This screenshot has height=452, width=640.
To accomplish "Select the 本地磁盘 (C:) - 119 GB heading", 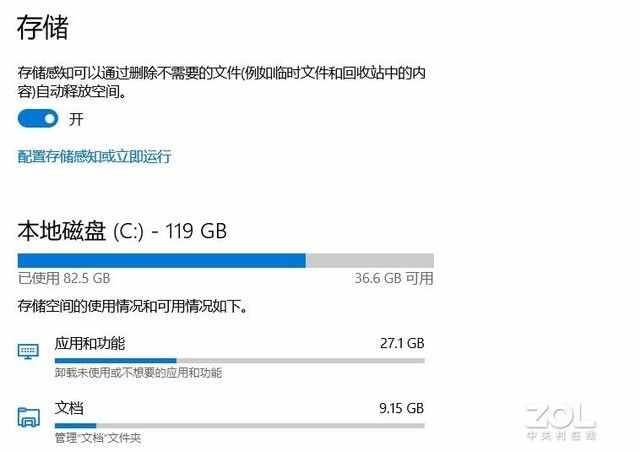I will tap(122, 231).
